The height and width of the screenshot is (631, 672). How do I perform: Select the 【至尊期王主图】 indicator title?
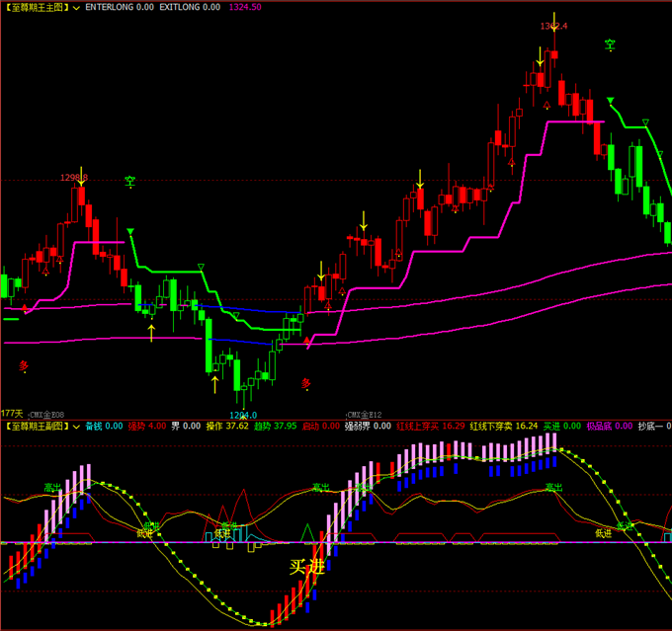tap(38, 7)
